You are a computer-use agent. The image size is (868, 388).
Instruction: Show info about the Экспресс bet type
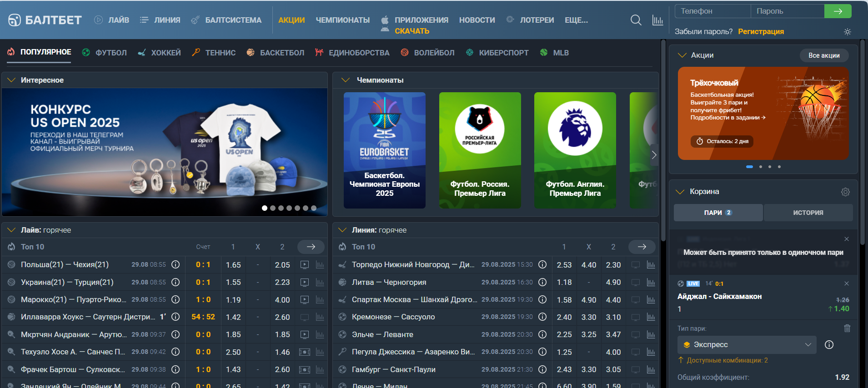829,345
